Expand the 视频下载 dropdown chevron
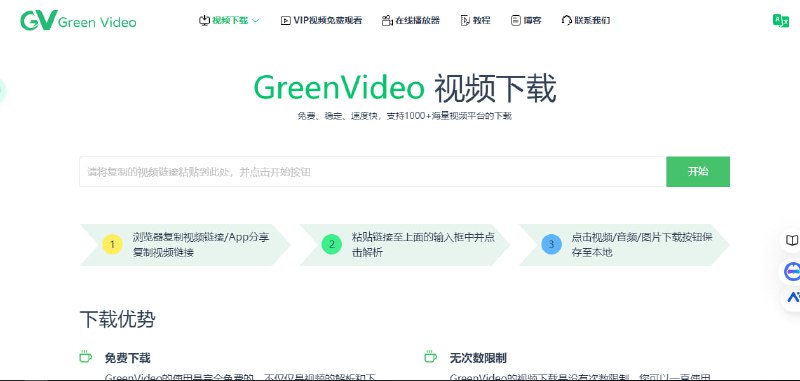 pyautogui.click(x=256, y=21)
